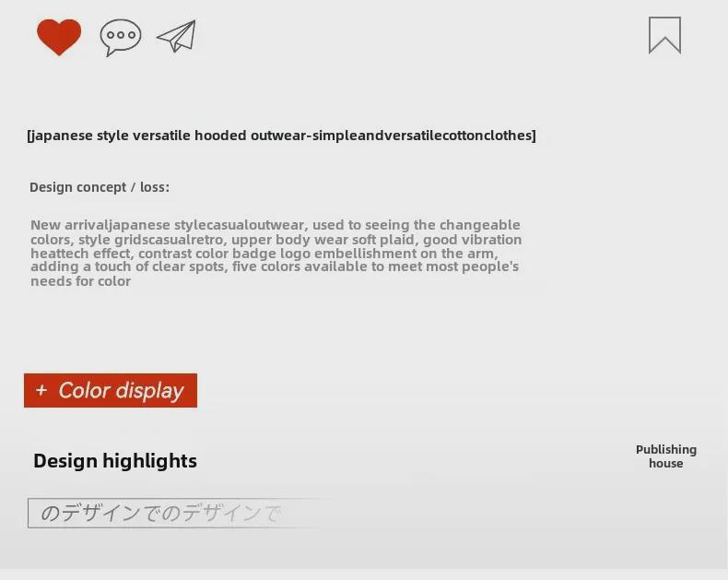The height and width of the screenshot is (580, 728).
Task: Select the Design highlights heading
Action: click(115, 461)
